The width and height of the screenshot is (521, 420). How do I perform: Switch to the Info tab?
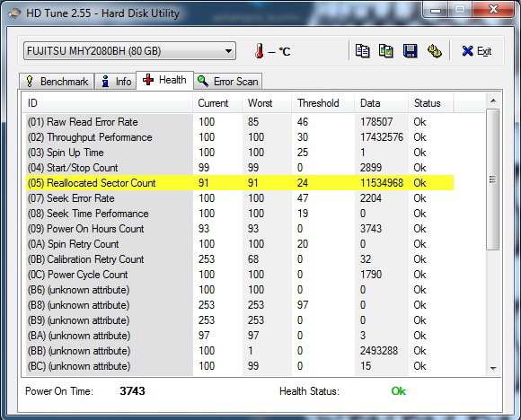click(x=116, y=82)
